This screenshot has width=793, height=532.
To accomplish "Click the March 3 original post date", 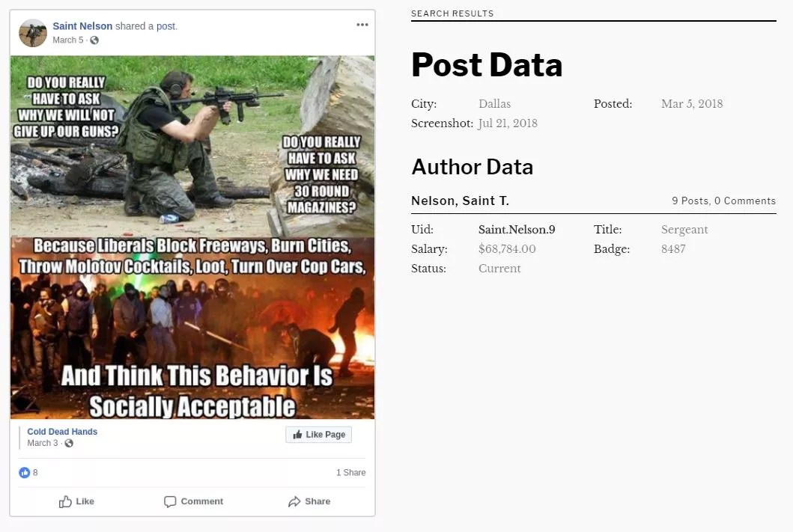I will (x=43, y=443).
